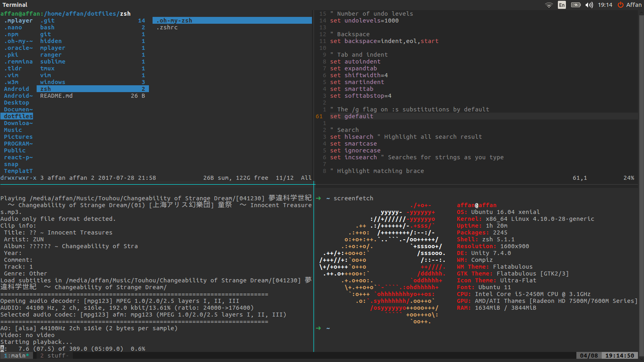This screenshot has height=362, width=644.
Task: Select the windows directory entry
Action: click(93, 82)
